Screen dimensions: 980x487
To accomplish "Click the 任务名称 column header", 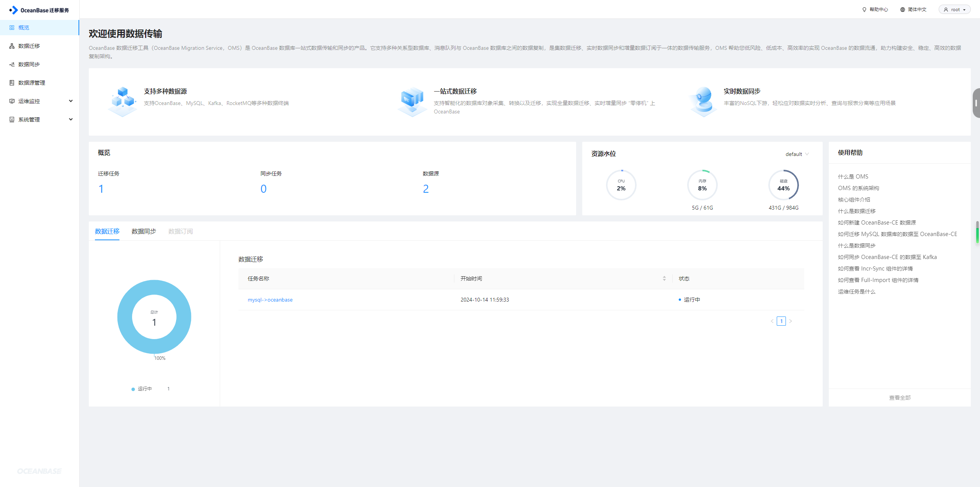I will 258,279.
